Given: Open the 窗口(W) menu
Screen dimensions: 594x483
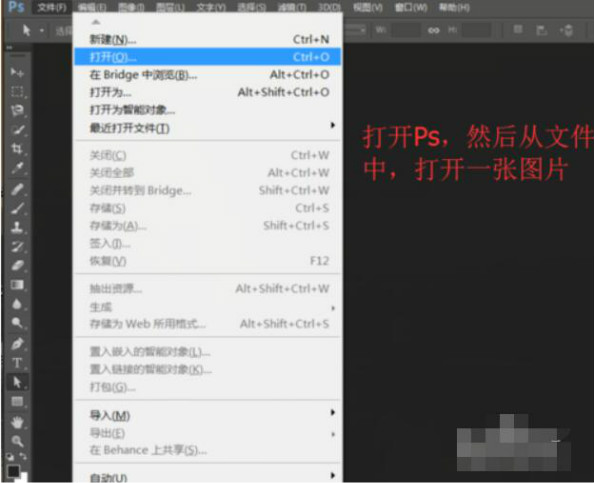Looking at the screenshot, I should (x=411, y=7).
